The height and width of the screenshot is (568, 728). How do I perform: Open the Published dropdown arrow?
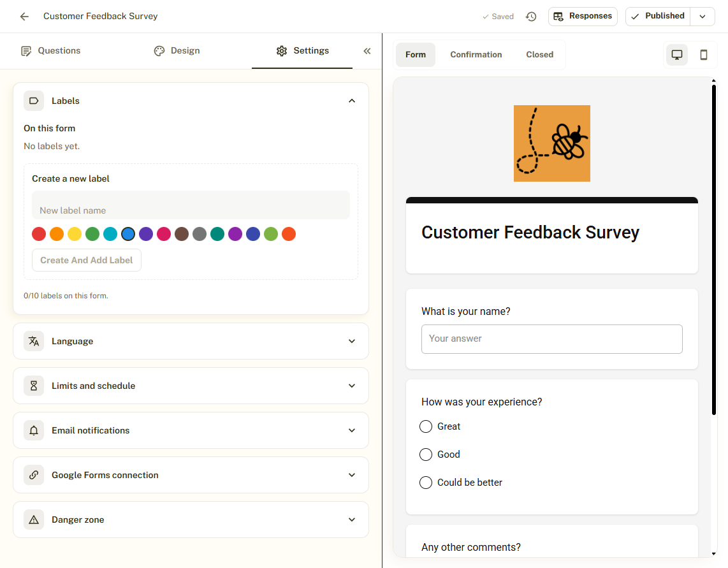coord(703,17)
